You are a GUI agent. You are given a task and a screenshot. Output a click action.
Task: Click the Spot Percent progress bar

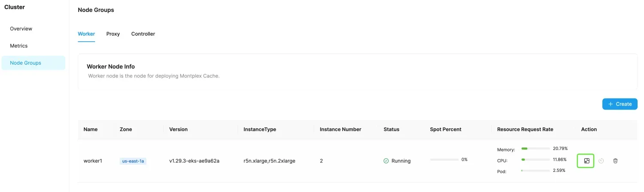tap(444, 159)
